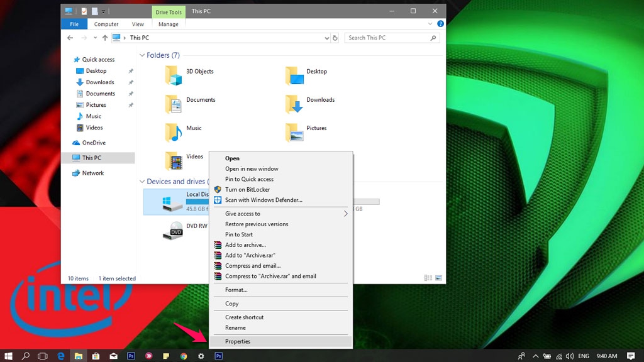
Task: Choose Pin to Quick access
Action: pos(281,179)
